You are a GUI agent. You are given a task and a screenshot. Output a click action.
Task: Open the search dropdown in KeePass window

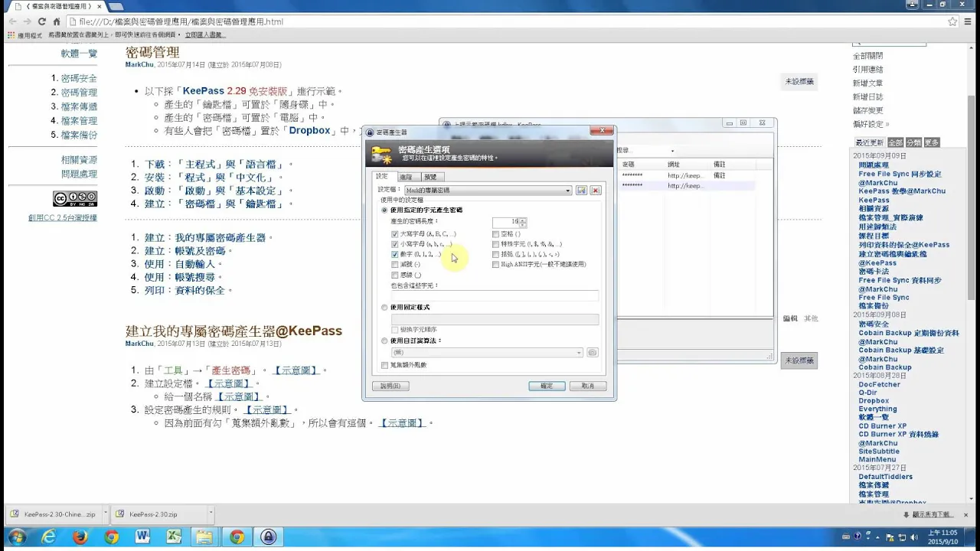tap(673, 151)
